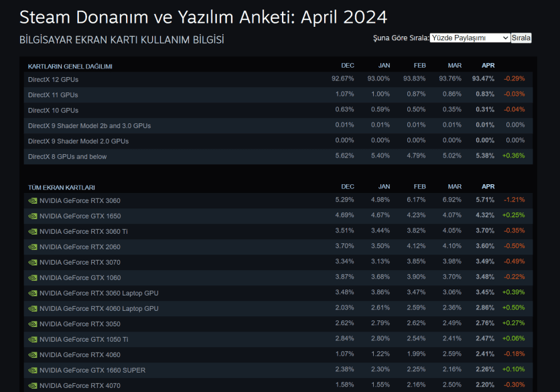
Task: Click NVIDIA logo icon beside RTX 3060
Action: pos(32,200)
